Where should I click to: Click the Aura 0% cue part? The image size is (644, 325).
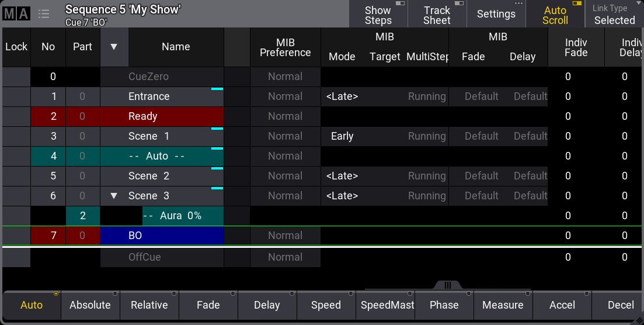(x=181, y=216)
